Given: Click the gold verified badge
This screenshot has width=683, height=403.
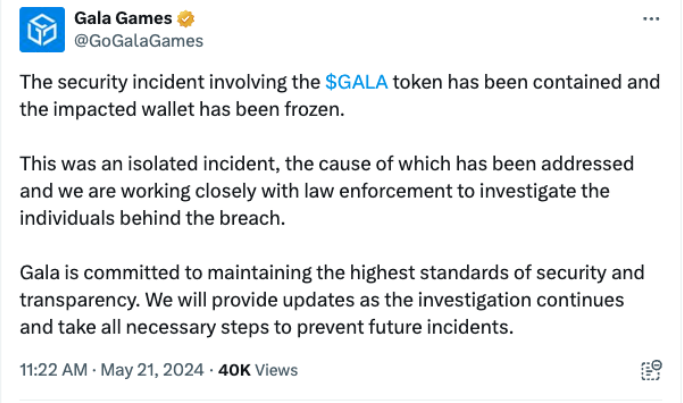Looking at the screenshot, I should point(188,19).
